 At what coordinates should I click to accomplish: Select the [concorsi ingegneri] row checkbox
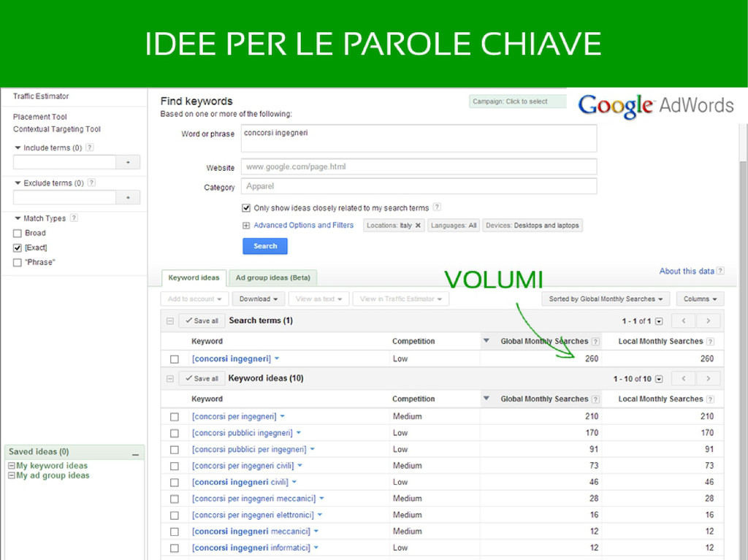point(175,359)
